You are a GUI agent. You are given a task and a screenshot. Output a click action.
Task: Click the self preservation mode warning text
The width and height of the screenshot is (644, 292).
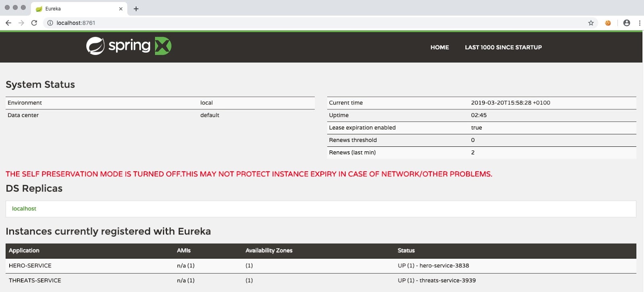click(x=249, y=174)
